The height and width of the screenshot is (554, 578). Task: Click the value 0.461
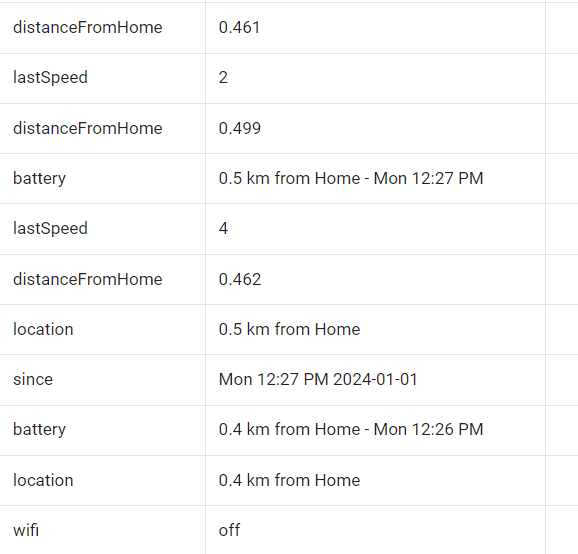[x=240, y=28]
